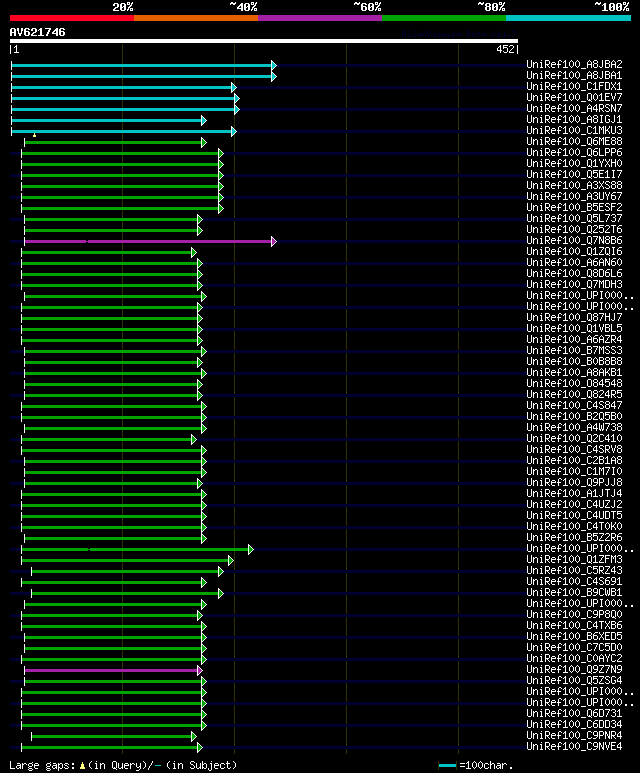Viewport: 640px width, 773px height.
Task: Click the green alignment bar for Q1ZFM3
Action: tap(126, 561)
